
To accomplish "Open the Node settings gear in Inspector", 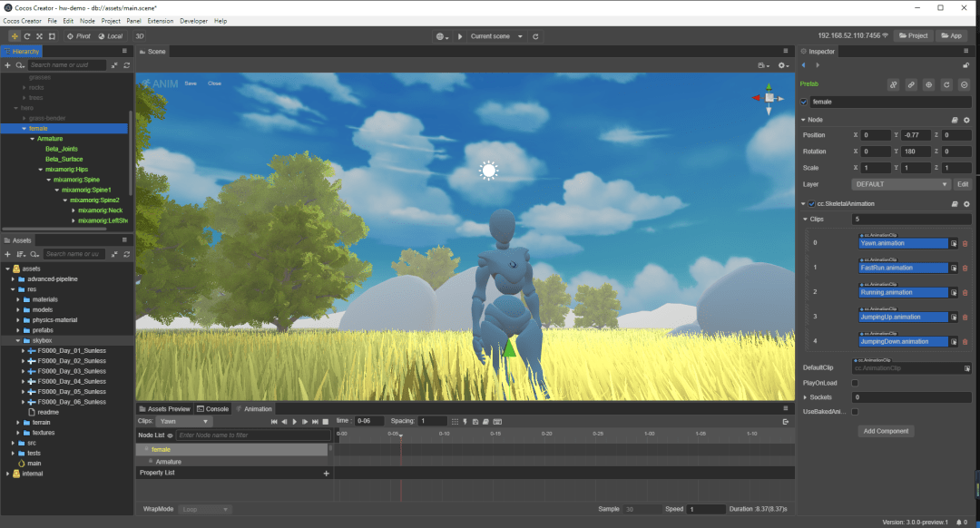I will pyautogui.click(x=967, y=119).
